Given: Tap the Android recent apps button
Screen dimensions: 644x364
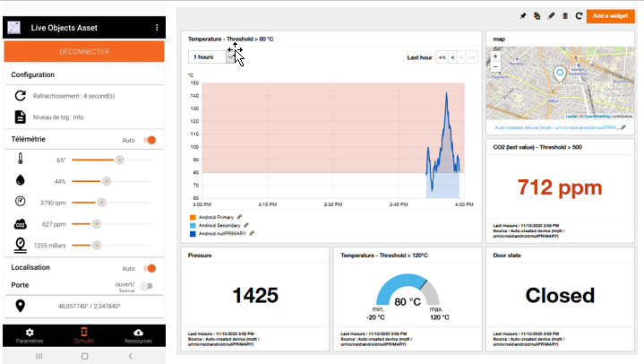Looking at the screenshot, I should (39, 356).
